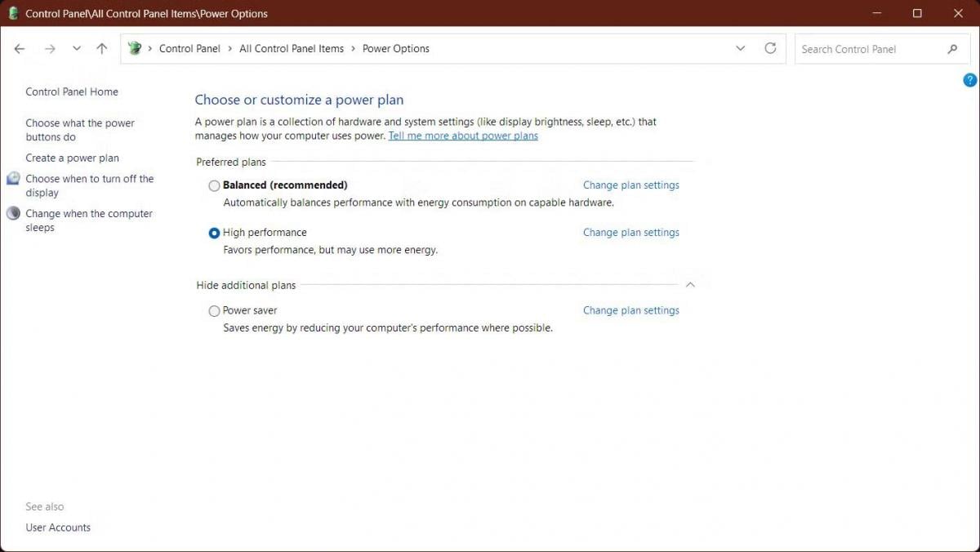Viewport: 980px width, 552px height.
Task: Select the High performance plan
Action: point(214,233)
